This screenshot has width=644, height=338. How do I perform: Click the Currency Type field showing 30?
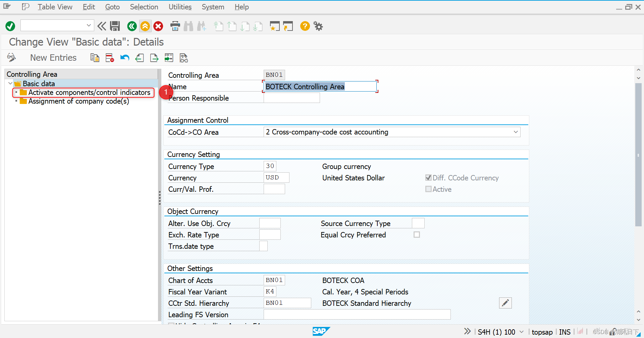[270, 166]
